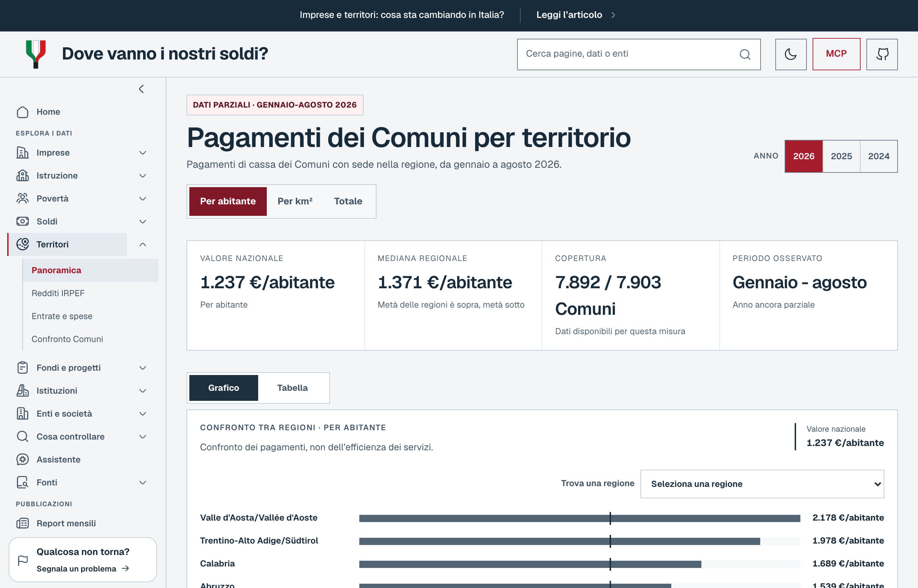
Task: Collapse the sidebar with the left chevron
Action: point(141,89)
